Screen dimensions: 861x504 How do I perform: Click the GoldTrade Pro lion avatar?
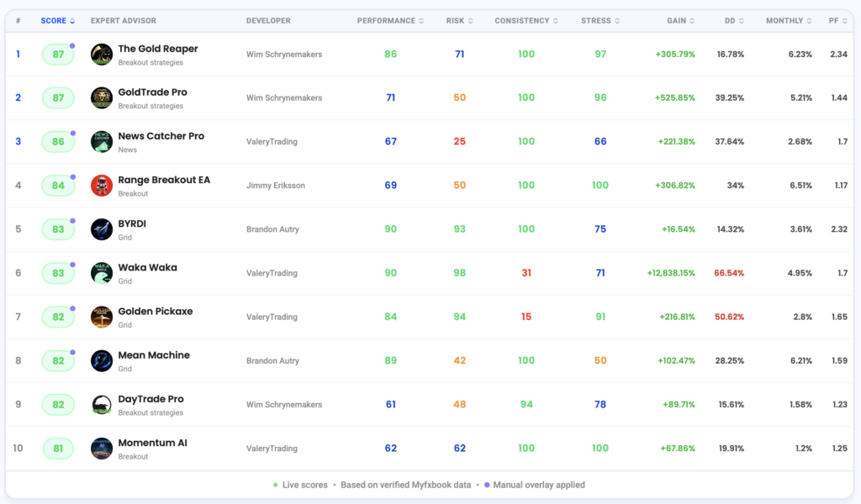[x=102, y=97]
